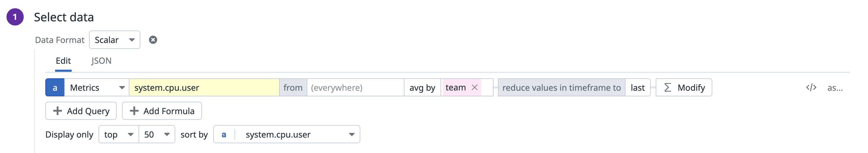Screen dimensions: 868x153
Task: Select the Edit tab
Action: [x=63, y=61]
